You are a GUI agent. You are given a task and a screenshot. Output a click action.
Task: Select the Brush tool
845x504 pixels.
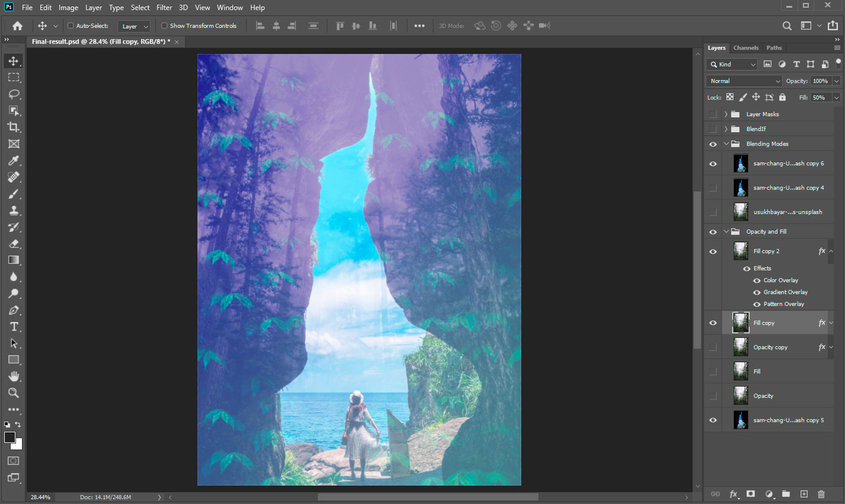[14, 194]
